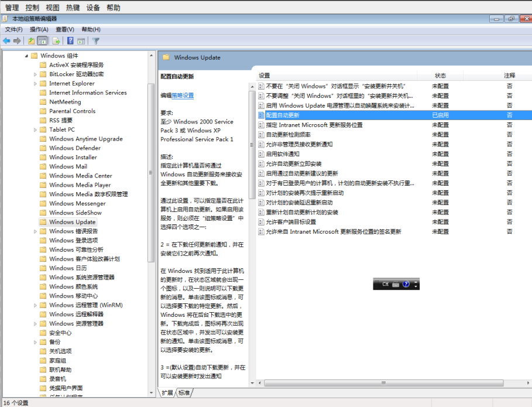Click the folder icon of NetMeeting
Viewport: 532px width, 407px height.
43,102
